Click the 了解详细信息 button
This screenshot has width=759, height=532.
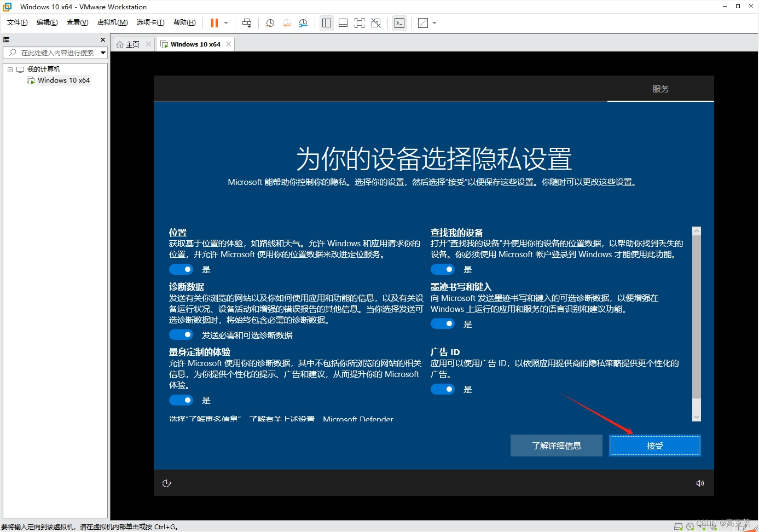pos(557,446)
